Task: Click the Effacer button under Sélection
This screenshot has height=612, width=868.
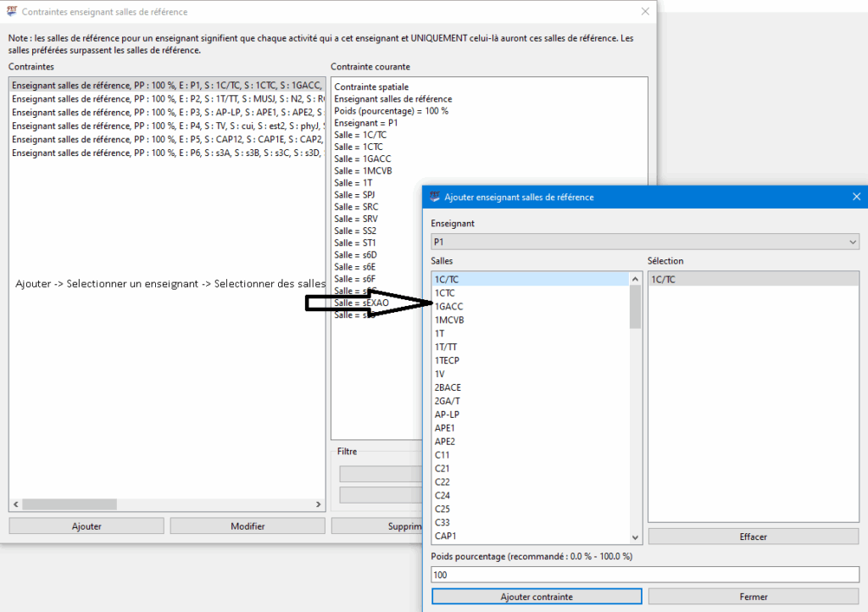Action: pyautogui.click(x=753, y=537)
